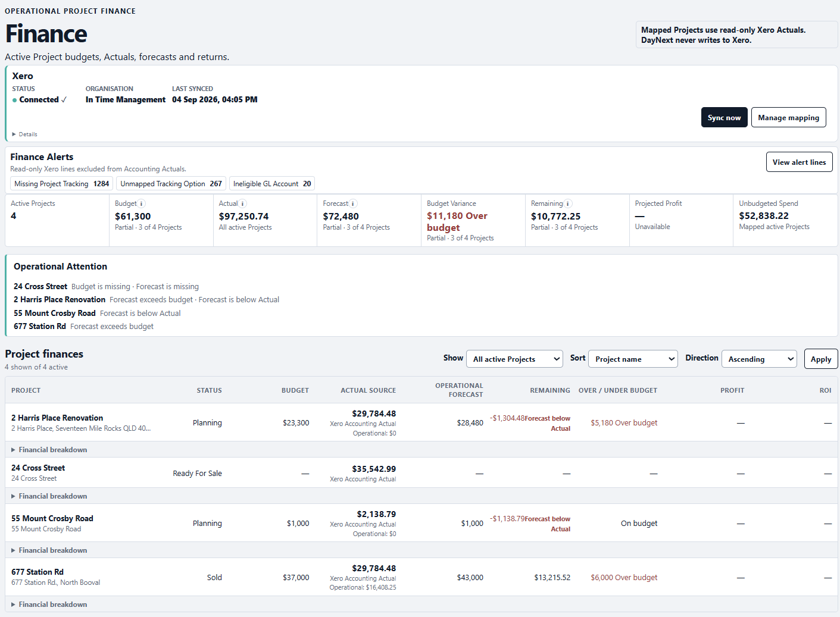
Task: Click $6,000 Over budget for 677 Station Rd
Action: [x=624, y=577]
